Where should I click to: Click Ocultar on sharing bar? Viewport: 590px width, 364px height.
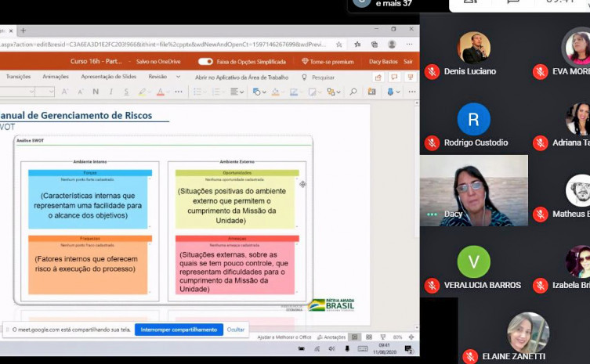pyautogui.click(x=236, y=330)
